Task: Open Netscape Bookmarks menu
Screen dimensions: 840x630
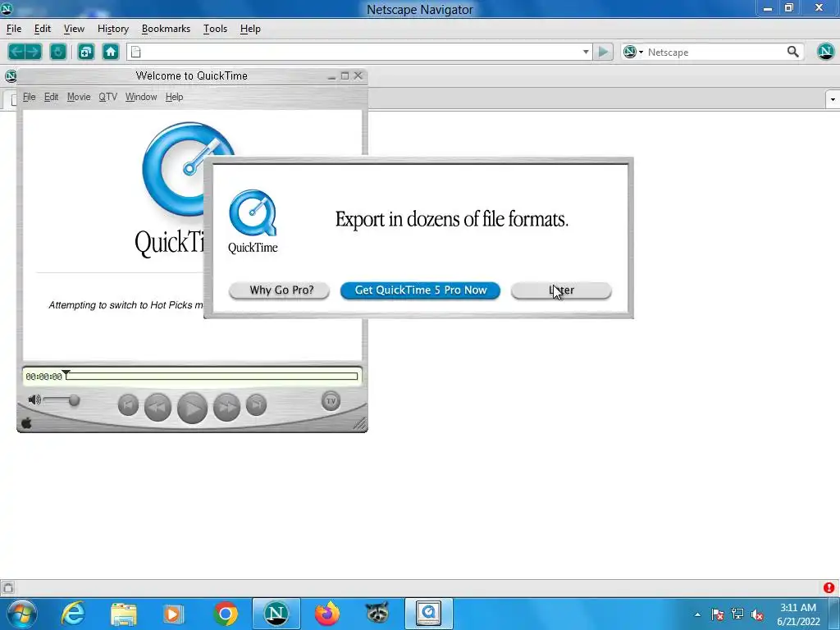Action: (166, 29)
